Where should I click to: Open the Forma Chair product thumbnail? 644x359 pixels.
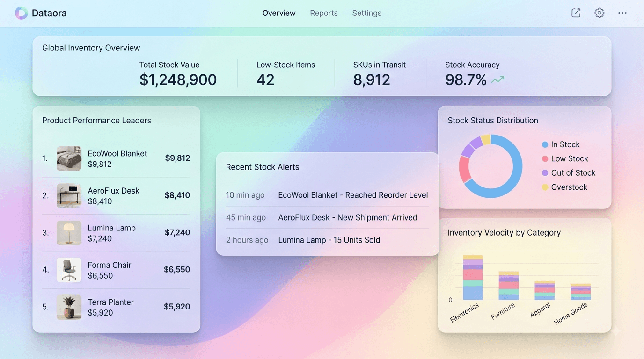coord(69,270)
